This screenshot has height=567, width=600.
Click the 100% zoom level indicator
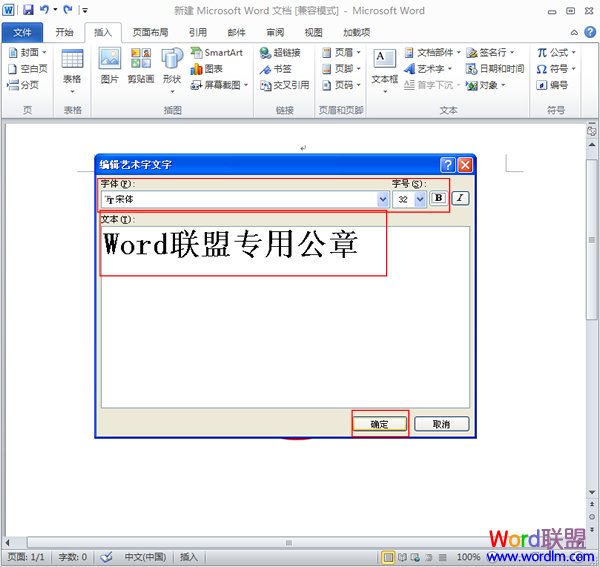(468, 557)
